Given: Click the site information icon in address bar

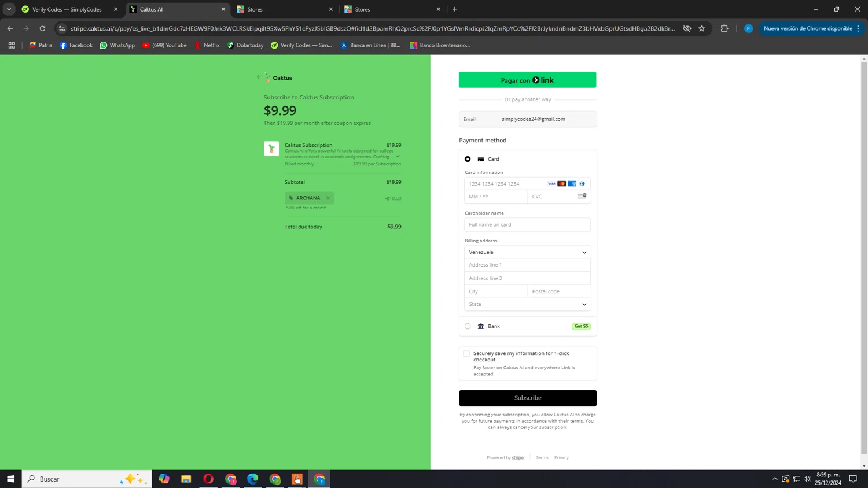Looking at the screenshot, I should tap(62, 28).
